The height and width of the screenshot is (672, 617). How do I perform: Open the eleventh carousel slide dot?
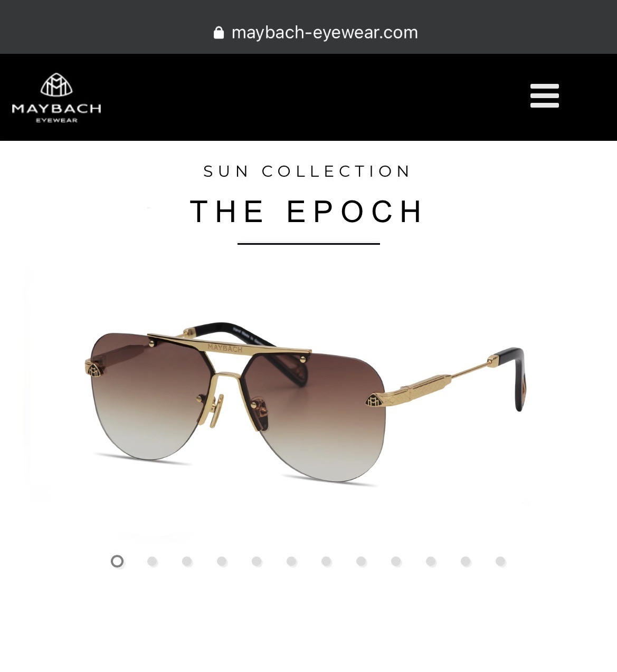point(466,561)
